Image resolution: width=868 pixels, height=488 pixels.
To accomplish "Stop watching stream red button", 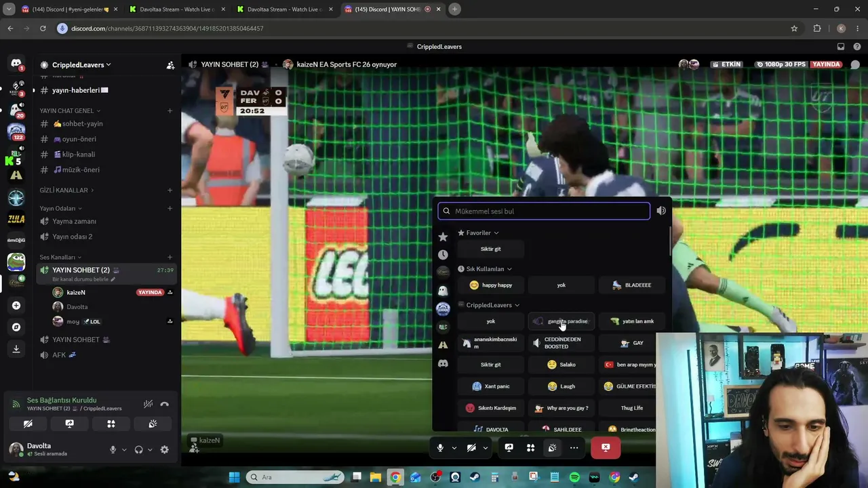I will [606, 447].
